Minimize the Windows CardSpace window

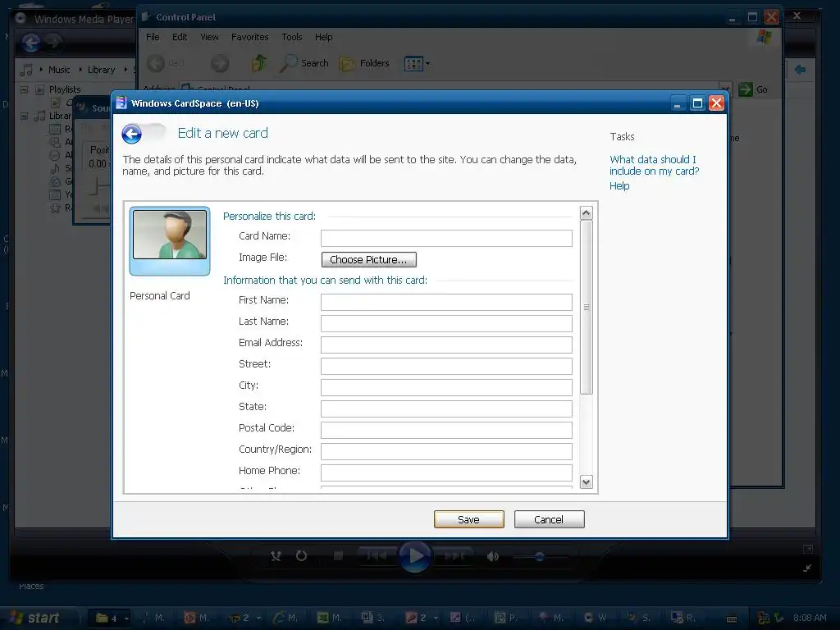(x=678, y=103)
